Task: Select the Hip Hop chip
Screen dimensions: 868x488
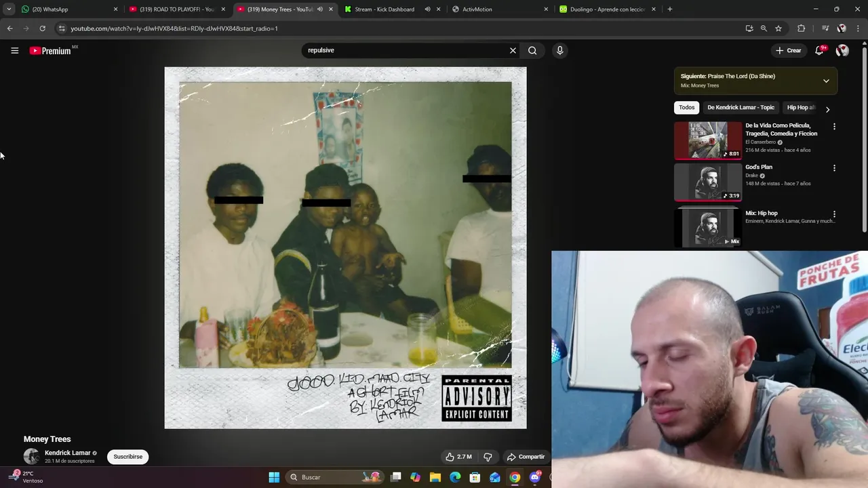Action: 800,108
